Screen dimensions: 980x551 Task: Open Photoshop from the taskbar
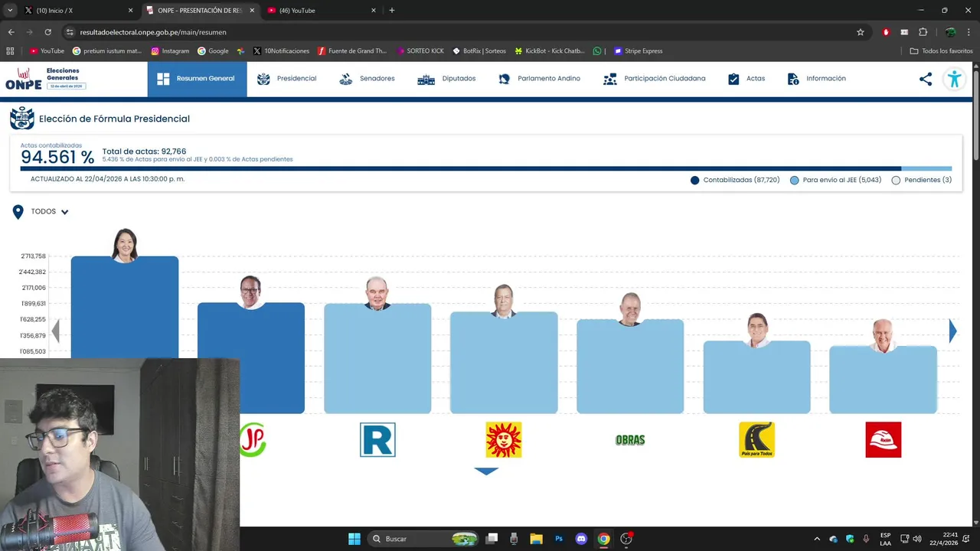[559, 539]
